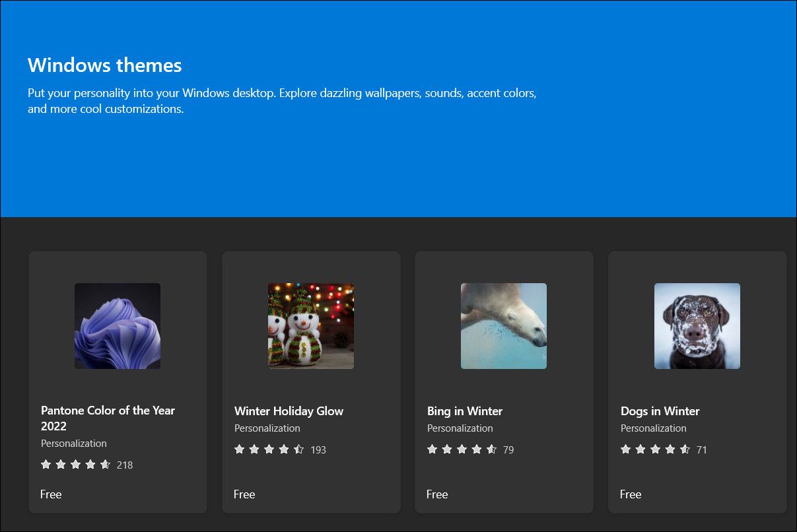Image resolution: width=797 pixels, height=532 pixels.
Task: Click 'Free' on the Pantone theme card
Action: click(x=51, y=494)
